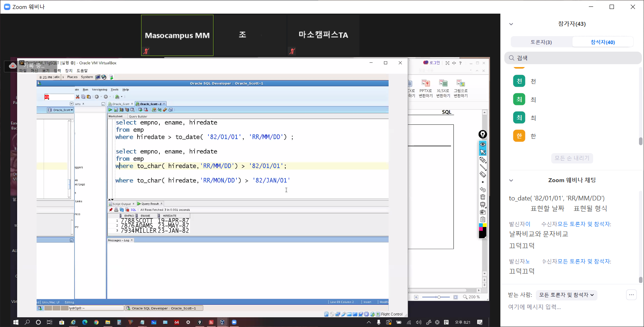Click the camera capture icon in annotation toolbar

click(x=483, y=212)
